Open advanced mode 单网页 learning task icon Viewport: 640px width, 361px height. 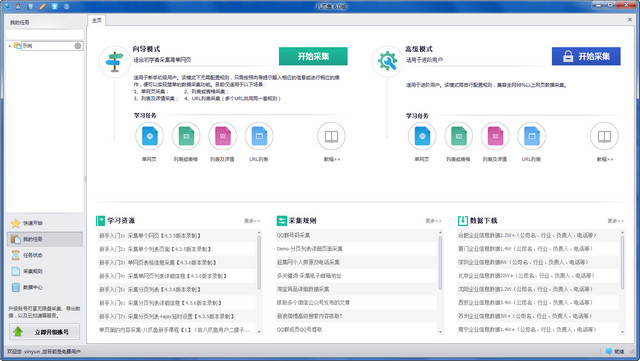(x=422, y=136)
